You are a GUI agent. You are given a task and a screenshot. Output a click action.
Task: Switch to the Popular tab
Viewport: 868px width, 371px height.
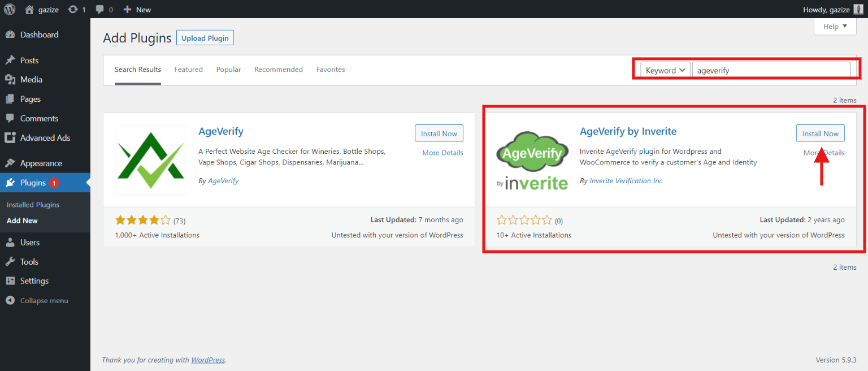[228, 70]
